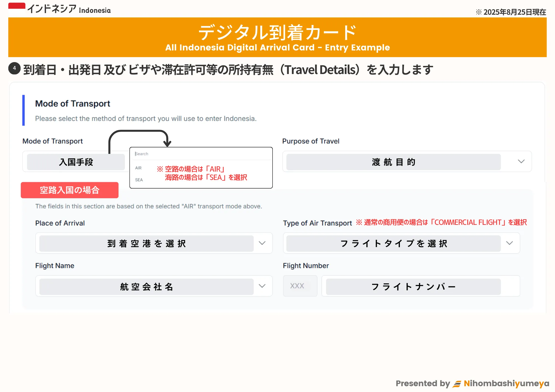555x392 pixels.
Task: Click the 入国手段 Mode of Transport field
Action: coord(76,162)
